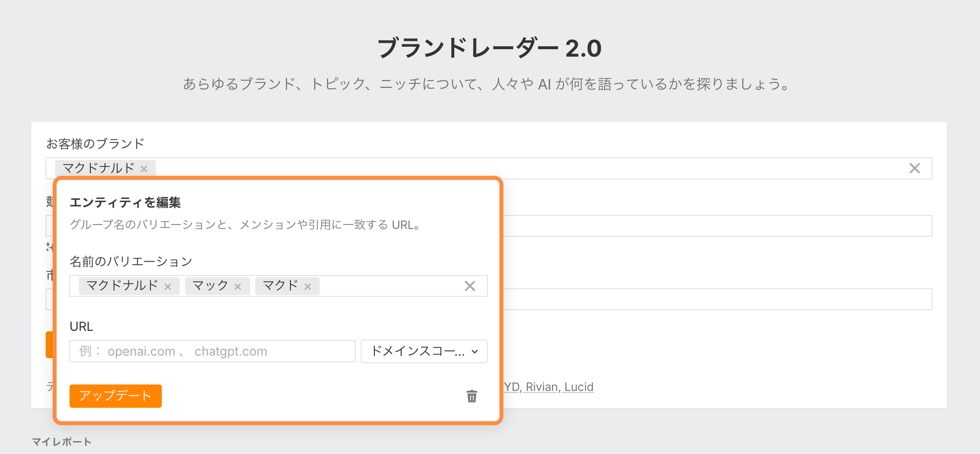Remove the マック name variation tag
This screenshot has width=980, height=454.
coord(238,287)
